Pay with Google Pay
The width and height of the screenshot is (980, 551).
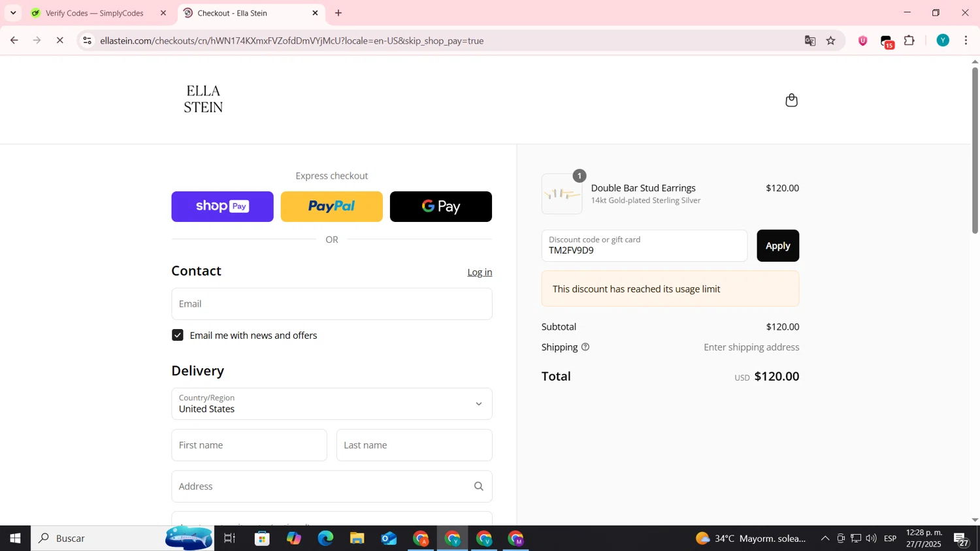pyautogui.click(x=440, y=206)
